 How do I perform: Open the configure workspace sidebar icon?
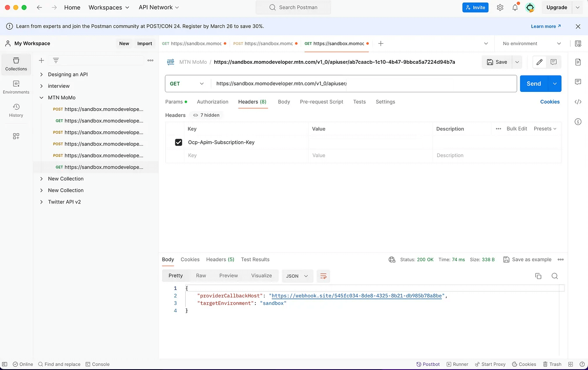click(16, 136)
